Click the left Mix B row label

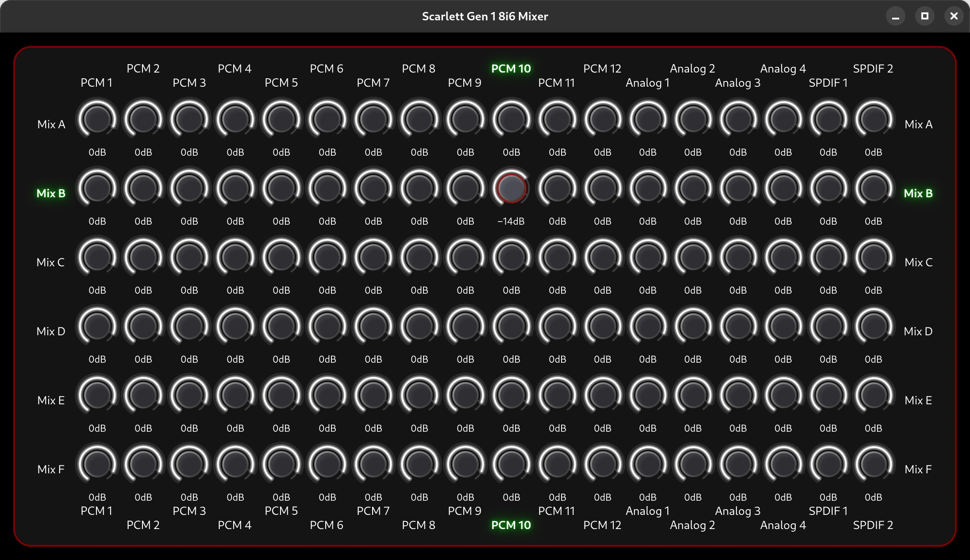pyautogui.click(x=51, y=193)
